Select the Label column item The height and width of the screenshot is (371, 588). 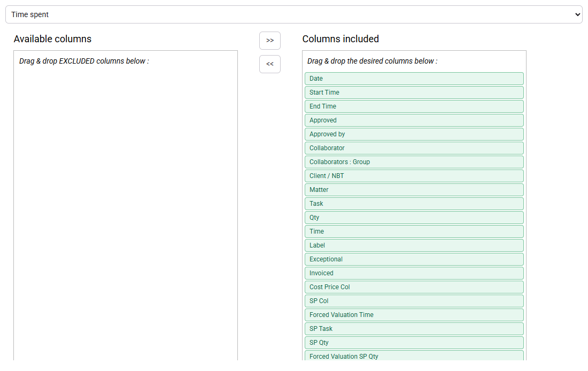click(x=414, y=245)
